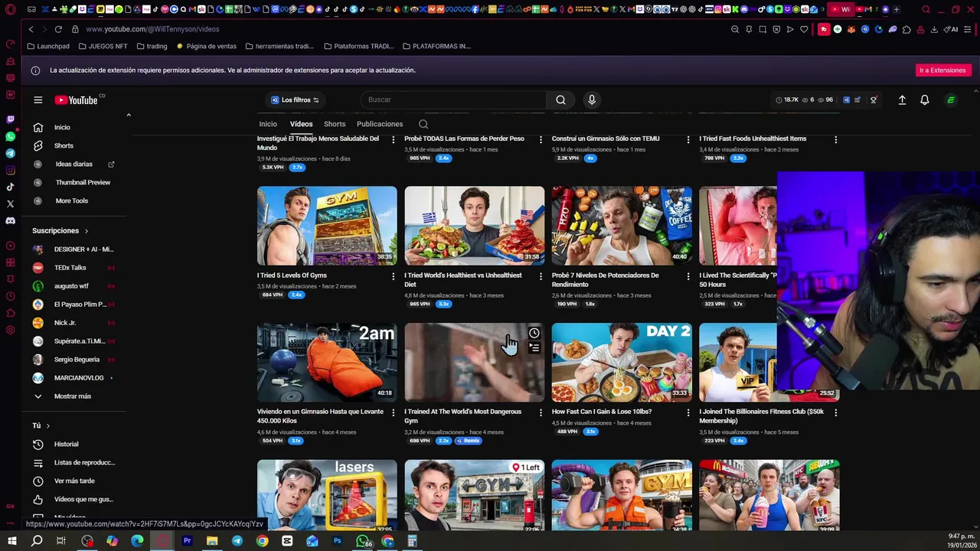
Task: Select the Videos channel tab
Action: pos(301,124)
